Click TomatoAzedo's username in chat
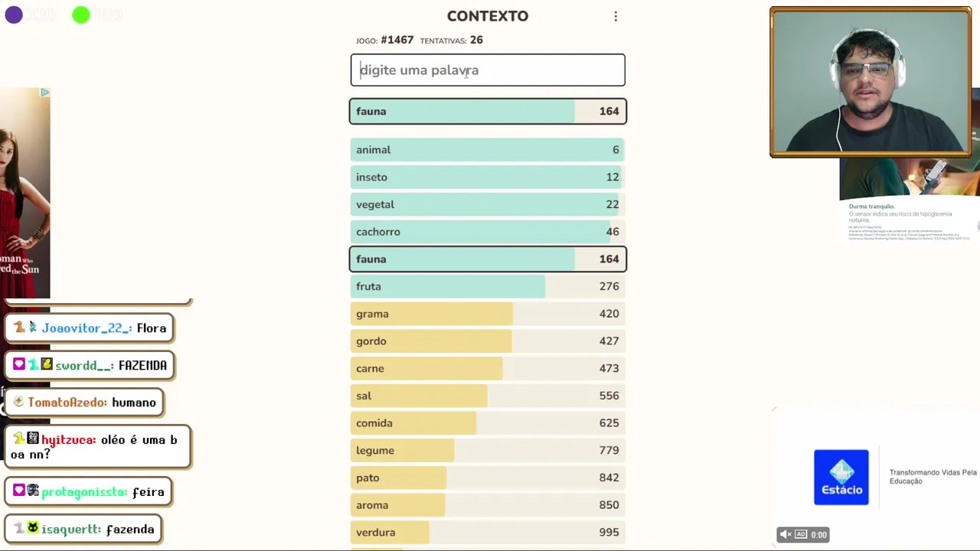This screenshot has height=551, width=980. 68,403
